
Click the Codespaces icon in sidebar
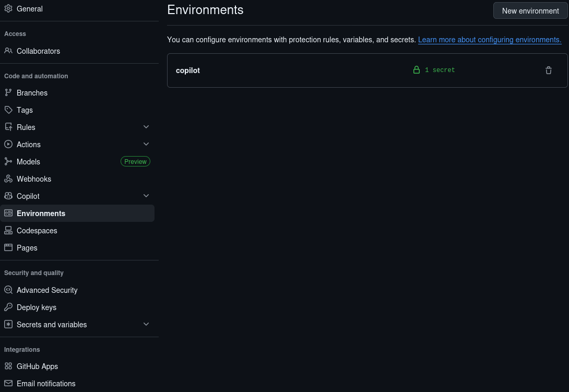pos(8,231)
